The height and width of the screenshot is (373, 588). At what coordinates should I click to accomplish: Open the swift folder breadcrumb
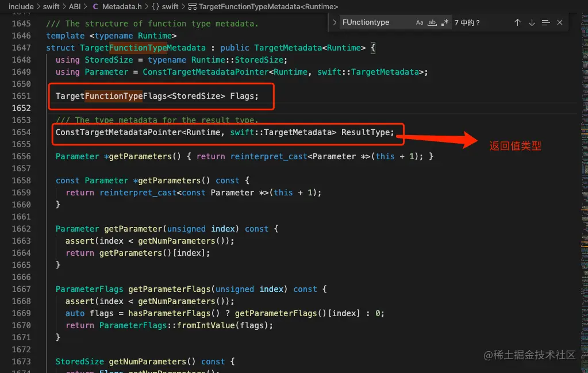(51, 6)
